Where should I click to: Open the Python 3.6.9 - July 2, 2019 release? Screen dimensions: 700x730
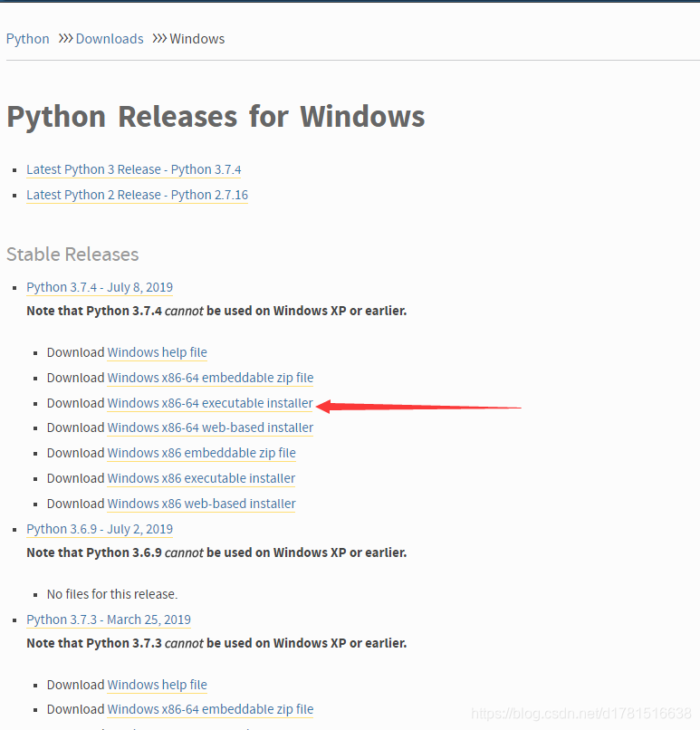pos(100,529)
